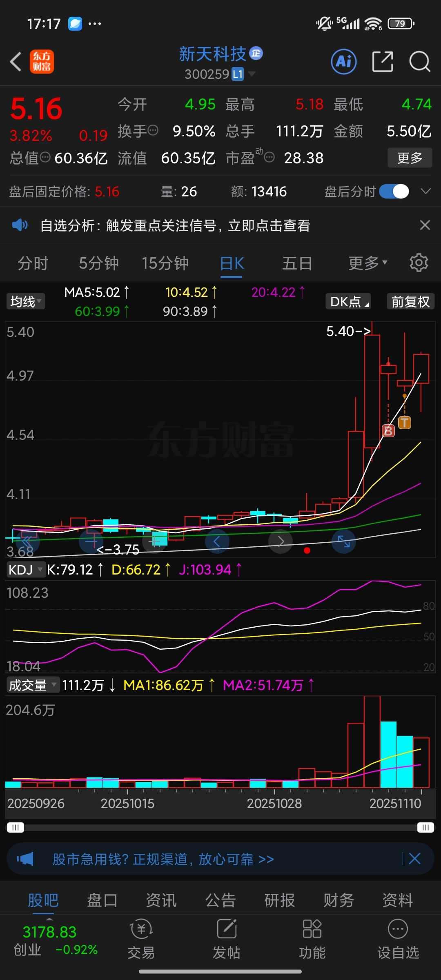Screen dimensions: 441x980
Task: Tap the 新天科技 stock title
Action: point(213,54)
